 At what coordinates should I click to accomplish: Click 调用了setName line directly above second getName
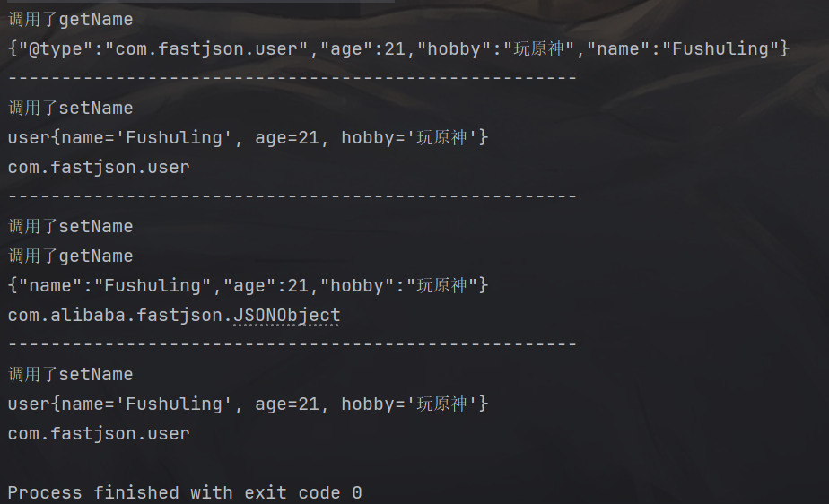[x=70, y=227]
